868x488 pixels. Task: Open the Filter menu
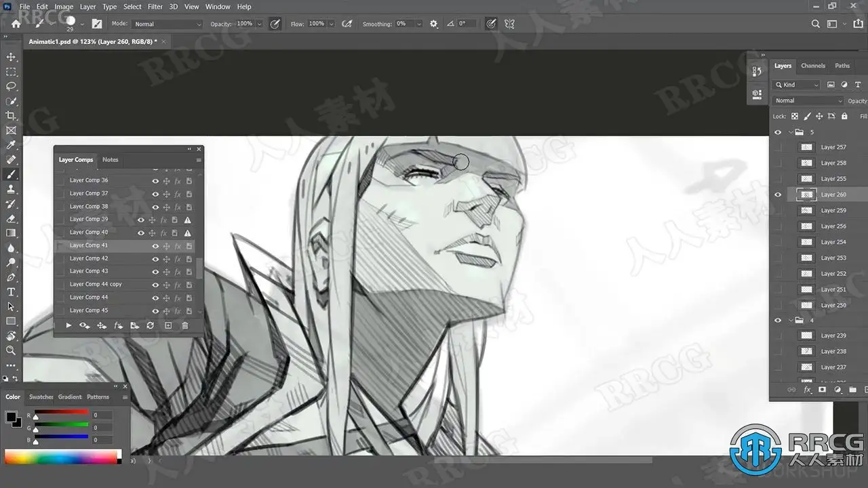coord(155,7)
